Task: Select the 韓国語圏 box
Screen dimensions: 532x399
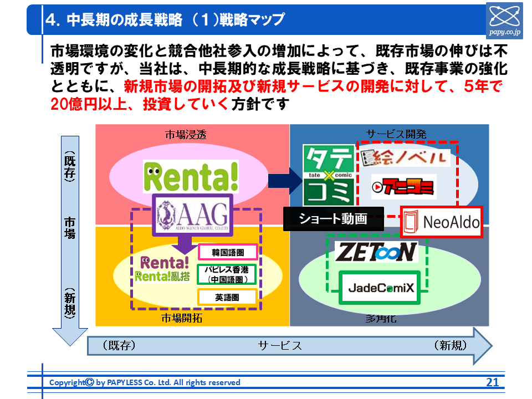Action: coord(228,253)
